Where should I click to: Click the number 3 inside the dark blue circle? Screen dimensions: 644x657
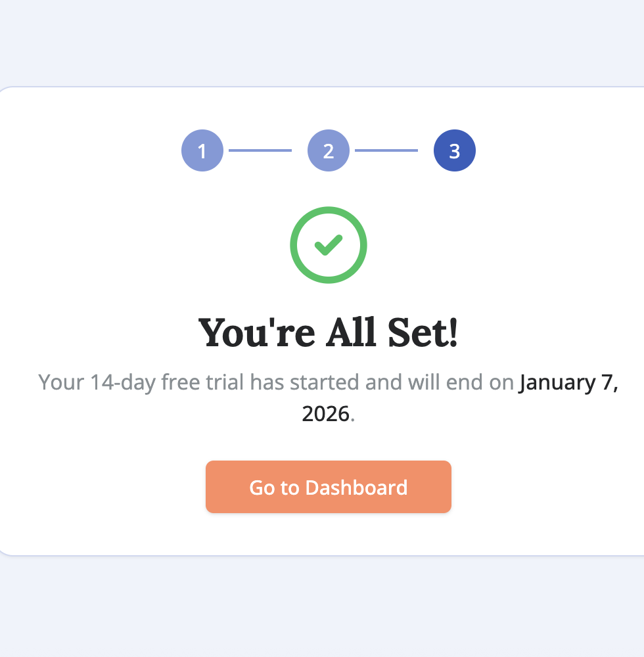tap(454, 150)
